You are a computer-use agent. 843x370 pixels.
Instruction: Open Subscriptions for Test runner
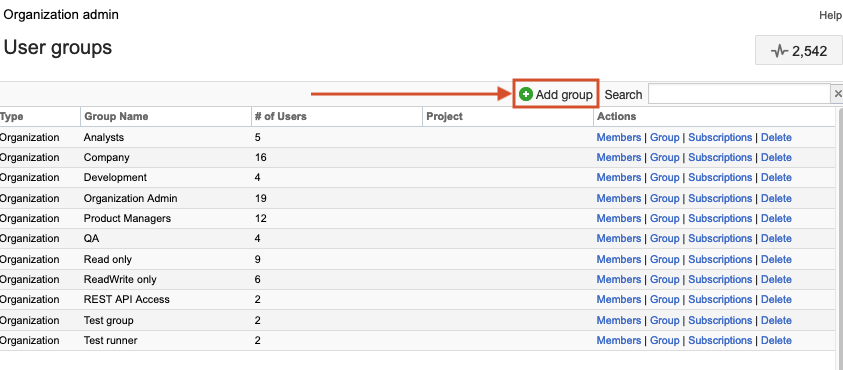720,340
